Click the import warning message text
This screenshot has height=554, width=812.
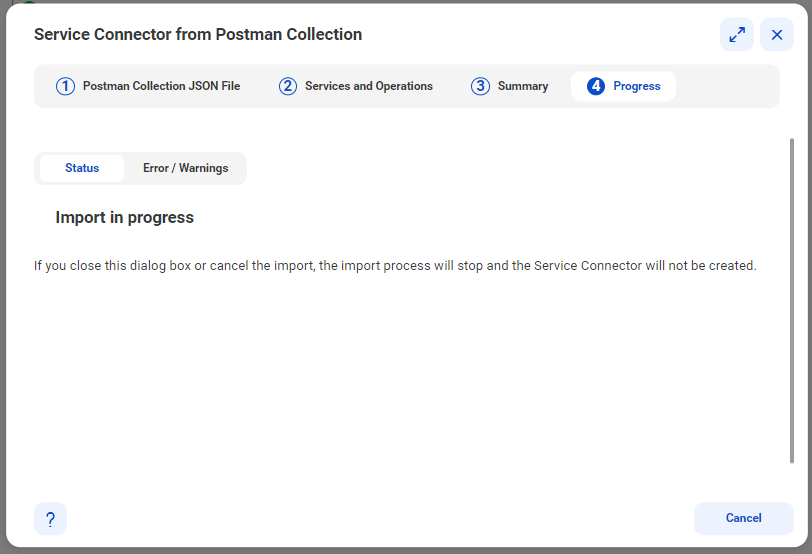[395, 266]
